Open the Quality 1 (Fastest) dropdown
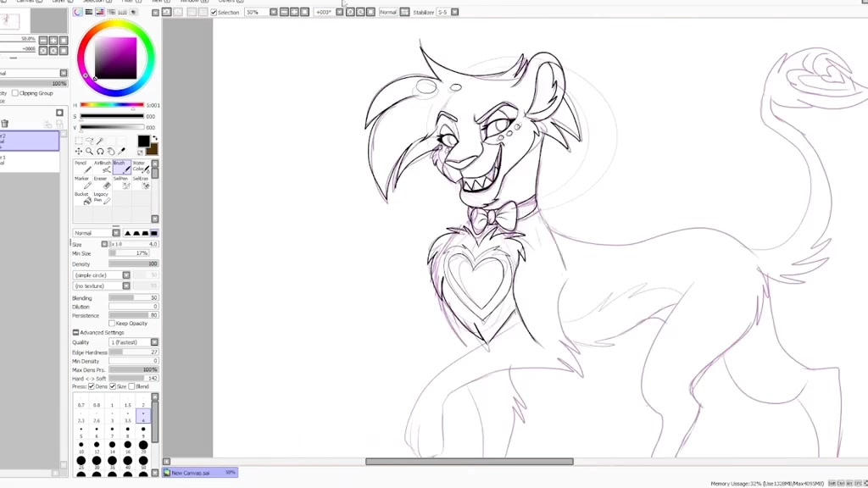The image size is (868, 488). (x=154, y=342)
